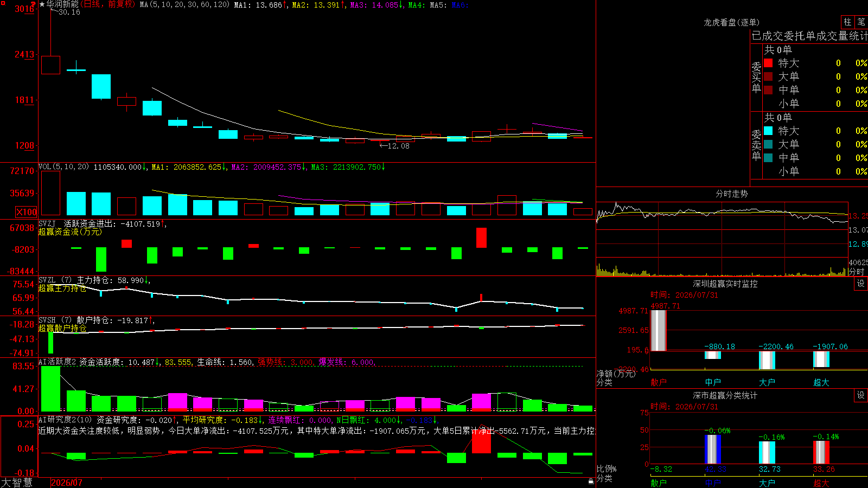Click the 爆发线: 6.000 label
Image resolution: width=868 pixels, height=488 pixels.
coord(346,362)
